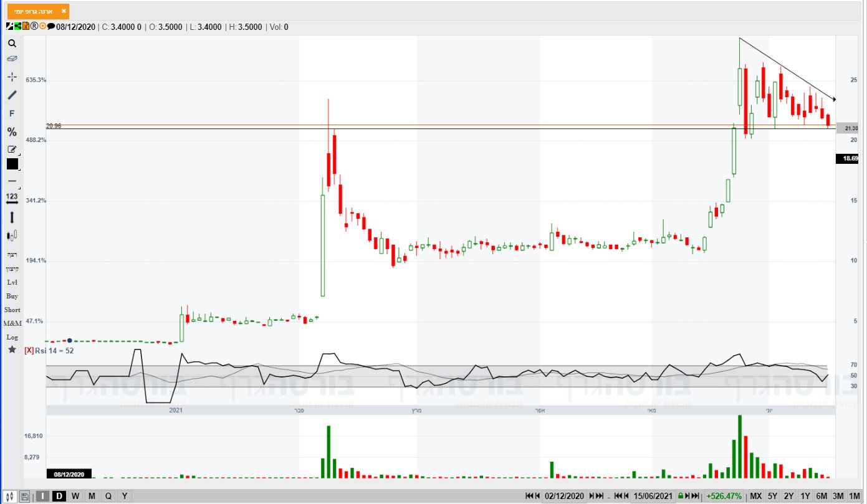Screen dimensions: 867x504
Task: Set chart range to 1Y
Action: (x=805, y=496)
